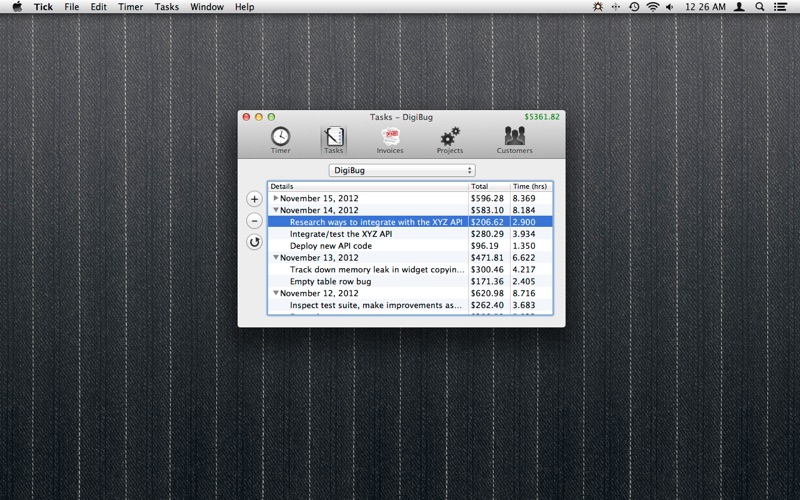Click the crosshair menu bar icon
The height and width of the screenshot is (500, 800).
(x=616, y=7)
